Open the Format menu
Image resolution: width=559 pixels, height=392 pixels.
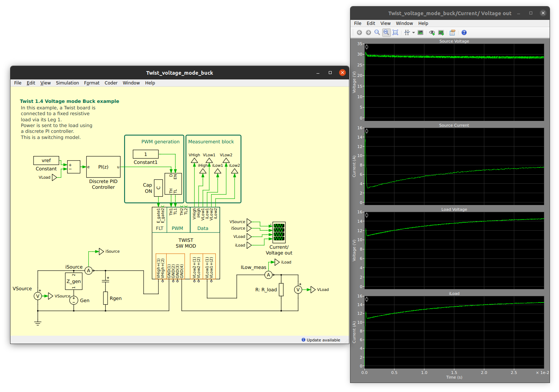[x=92, y=83]
